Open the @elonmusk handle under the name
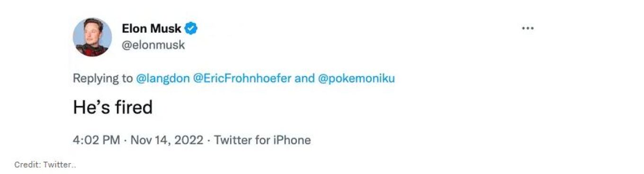This screenshot has height=174, width=644. [153, 45]
